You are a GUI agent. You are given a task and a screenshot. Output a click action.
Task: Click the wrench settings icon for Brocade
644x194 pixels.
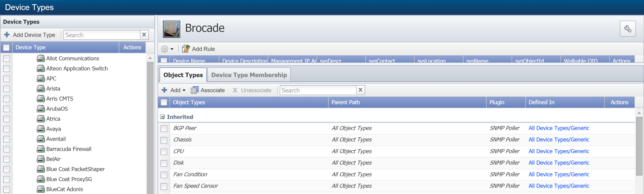click(x=627, y=29)
